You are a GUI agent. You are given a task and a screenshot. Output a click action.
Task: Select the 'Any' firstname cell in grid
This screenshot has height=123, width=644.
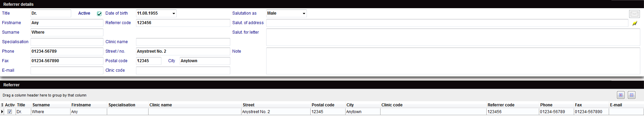(89, 112)
